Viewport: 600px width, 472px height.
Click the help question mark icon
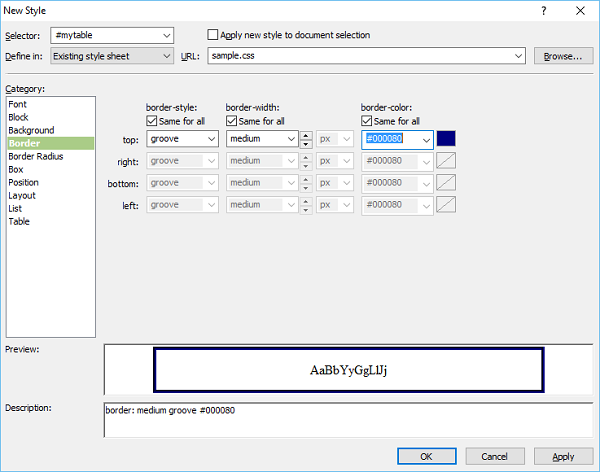pyautogui.click(x=543, y=11)
